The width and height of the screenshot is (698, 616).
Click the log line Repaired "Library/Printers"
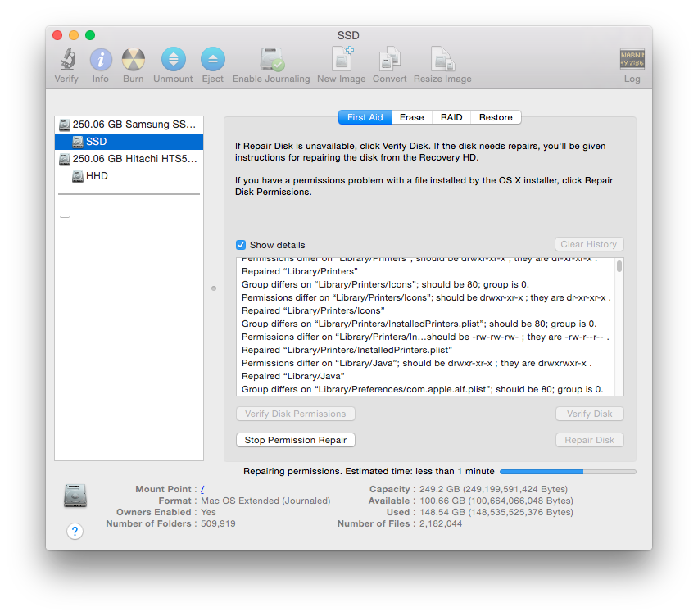click(300, 271)
